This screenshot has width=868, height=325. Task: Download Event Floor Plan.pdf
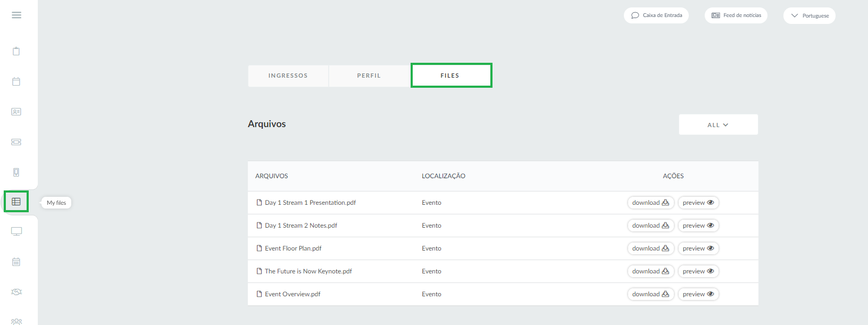[x=651, y=248]
